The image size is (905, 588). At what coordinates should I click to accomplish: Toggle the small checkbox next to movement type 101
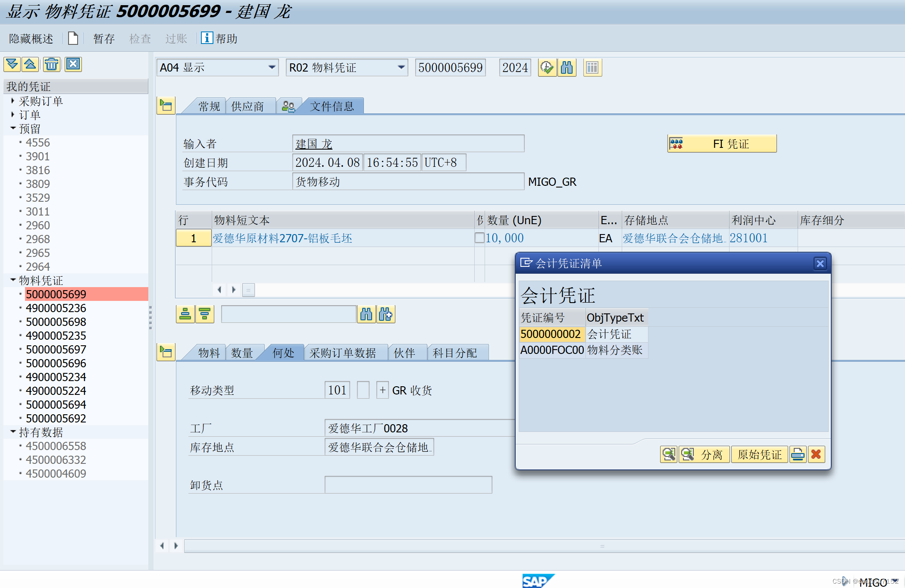pos(363,390)
